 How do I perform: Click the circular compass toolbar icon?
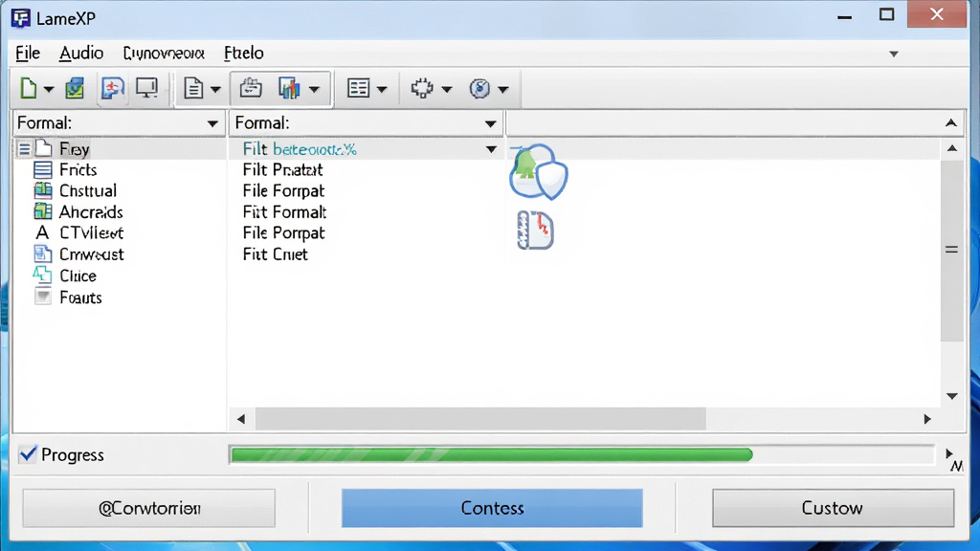(x=479, y=88)
